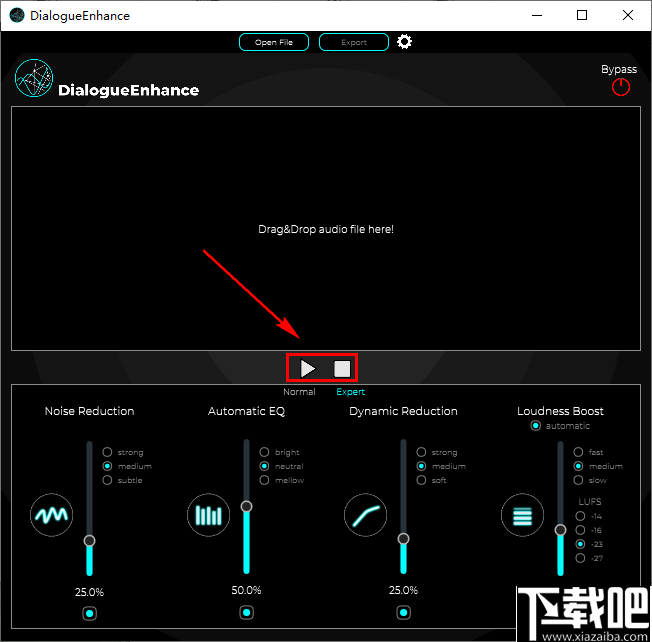Click the Bypass power icon
652x642 pixels.
pos(620,87)
